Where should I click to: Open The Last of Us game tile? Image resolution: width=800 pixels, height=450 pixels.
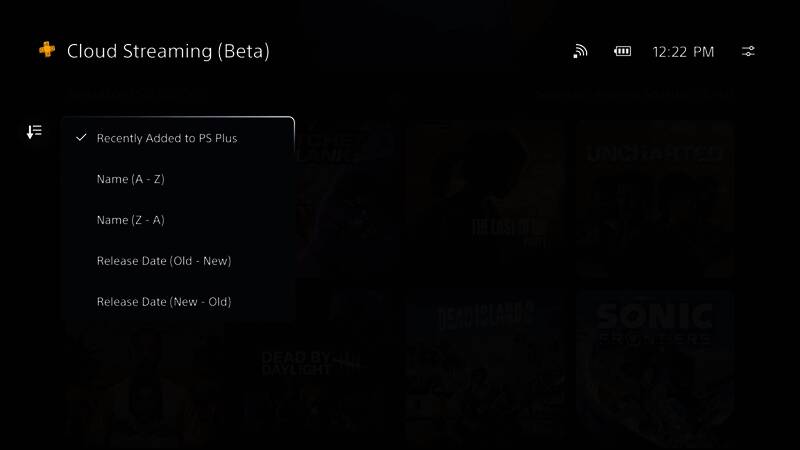[486, 199]
